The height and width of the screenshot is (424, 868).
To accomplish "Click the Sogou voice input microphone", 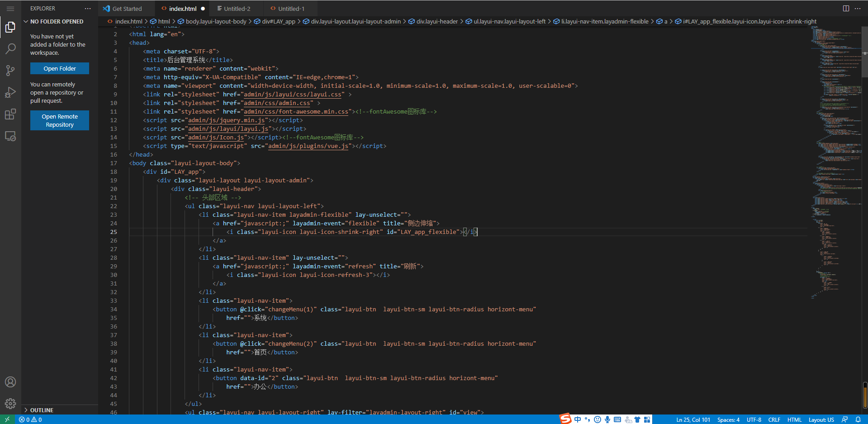I will point(607,419).
